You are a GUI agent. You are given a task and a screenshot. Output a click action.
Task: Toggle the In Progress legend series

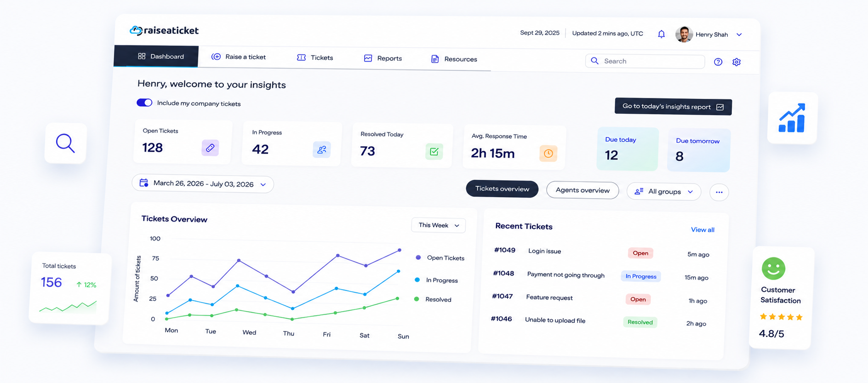436,280
